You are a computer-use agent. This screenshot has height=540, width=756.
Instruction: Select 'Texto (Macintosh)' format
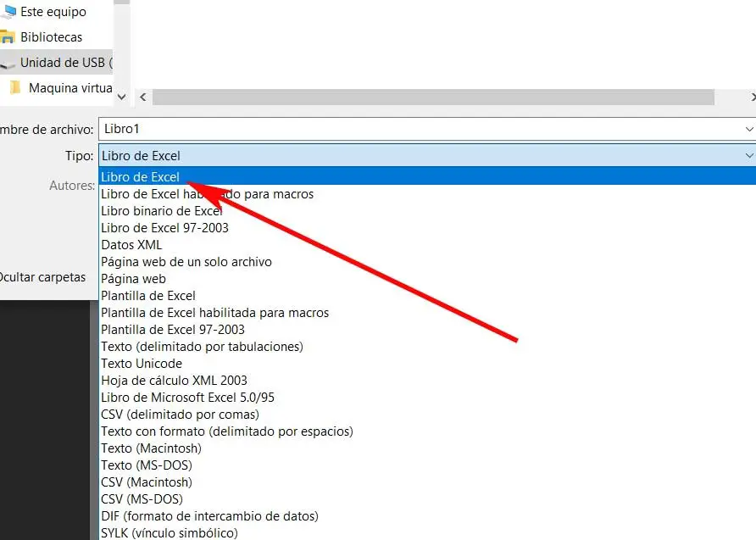point(151,448)
